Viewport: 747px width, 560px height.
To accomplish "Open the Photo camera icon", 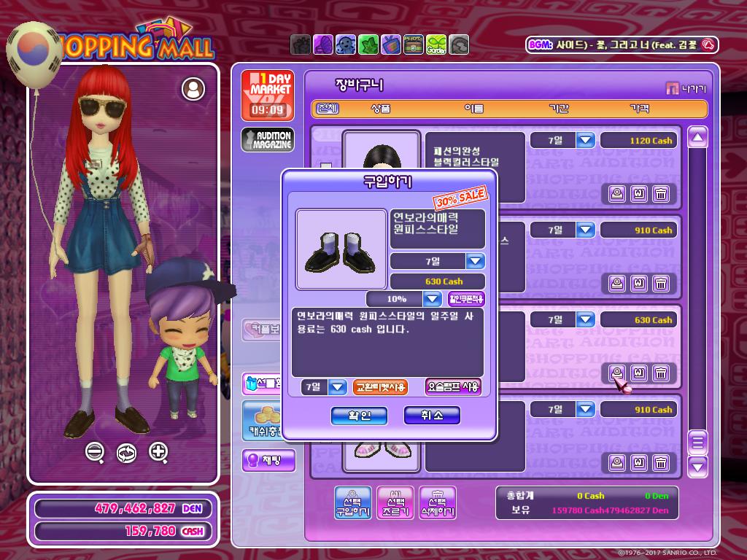I will (x=414, y=44).
